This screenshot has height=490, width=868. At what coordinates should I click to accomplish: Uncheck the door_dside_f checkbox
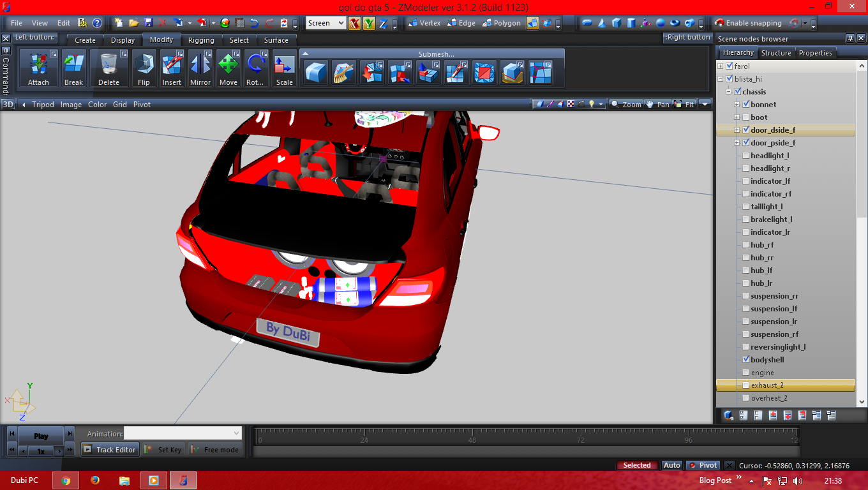point(745,130)
